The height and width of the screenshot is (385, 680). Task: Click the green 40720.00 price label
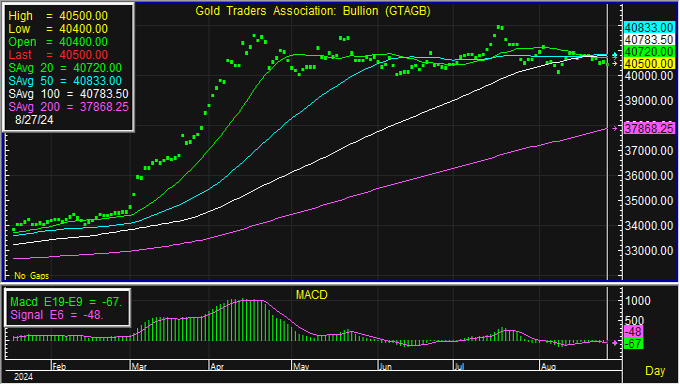tap(649, 52)
